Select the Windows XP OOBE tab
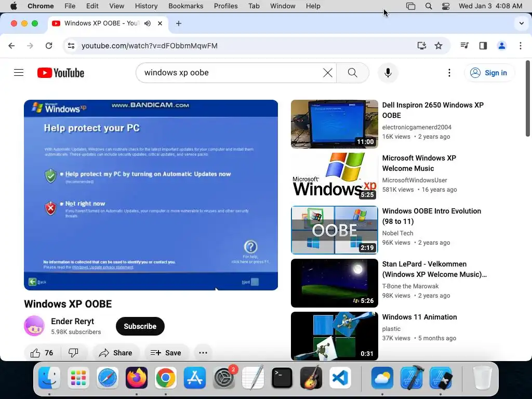The image size is (532, 399). pos(102,23)
